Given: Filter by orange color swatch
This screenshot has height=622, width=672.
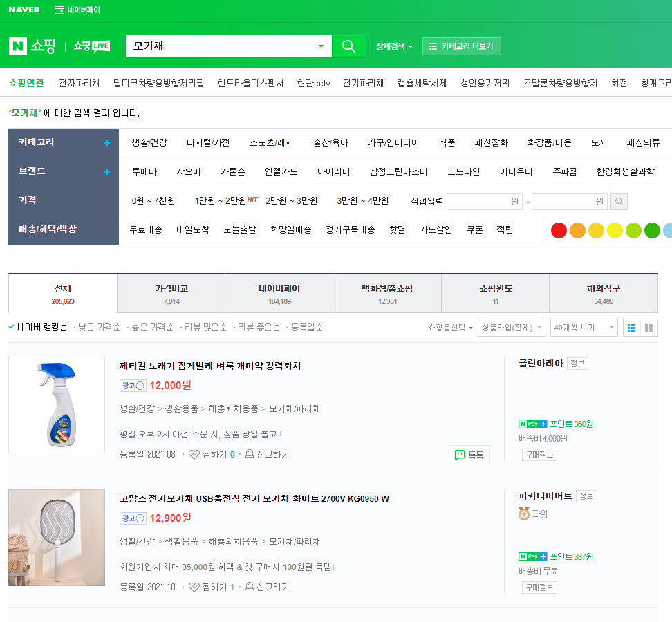Looking at the screenshot, I should (x=577, y=230).
